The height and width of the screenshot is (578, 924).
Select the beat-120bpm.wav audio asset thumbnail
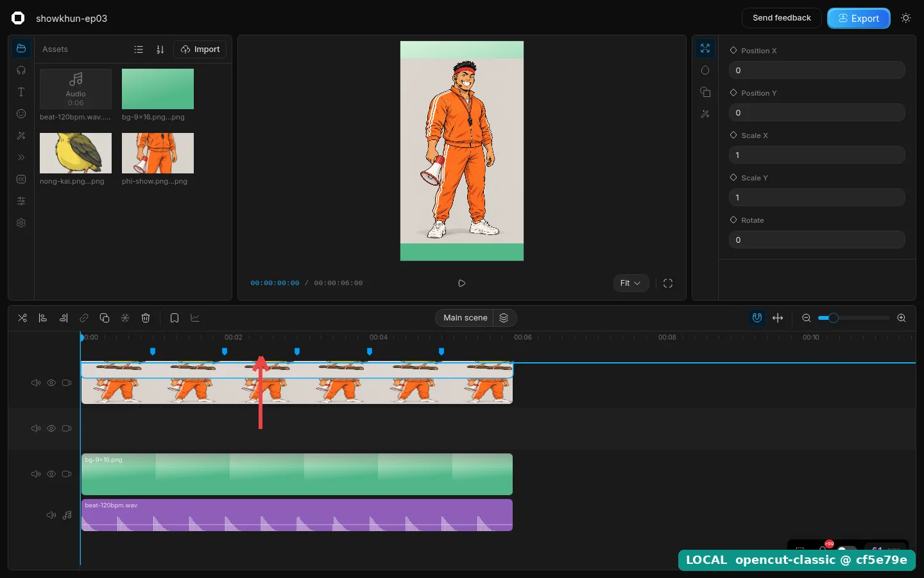(x=76, y=89)
